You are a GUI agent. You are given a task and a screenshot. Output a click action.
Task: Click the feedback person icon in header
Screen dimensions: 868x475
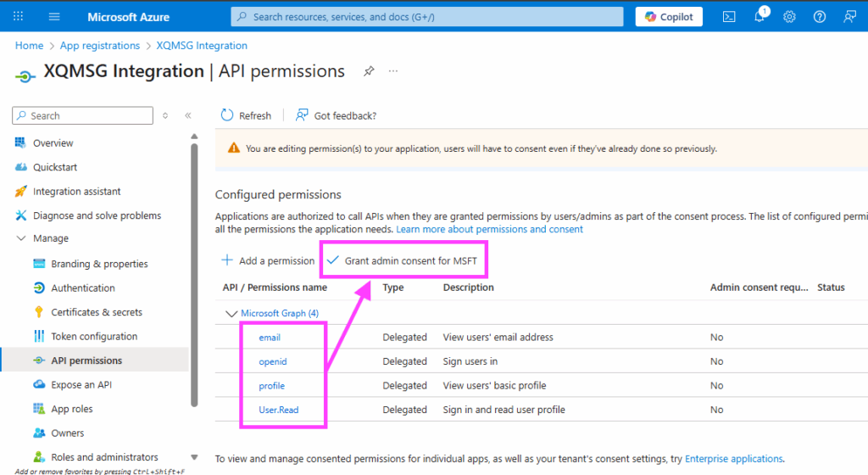click(849, 17)
